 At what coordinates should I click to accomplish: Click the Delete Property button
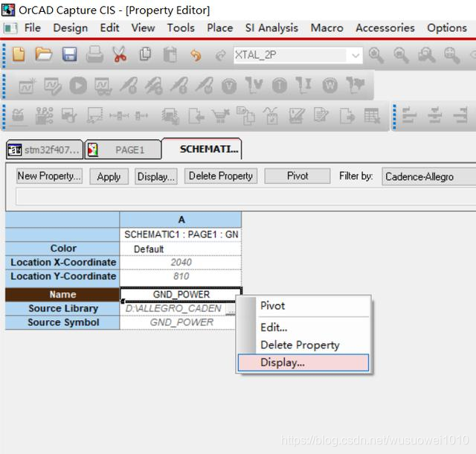pyautogui.click(x=221, y=176)
